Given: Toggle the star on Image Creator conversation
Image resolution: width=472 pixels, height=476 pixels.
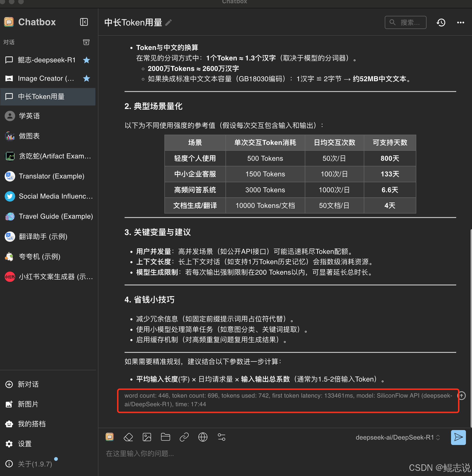Looking at the screenshot, I should 87,79.
